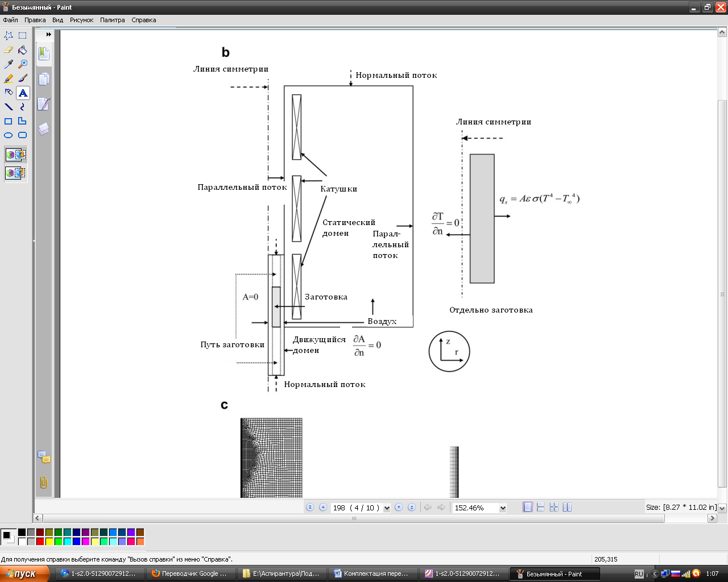The image size is (728, 582).
Task: Pick the Eraser tool
Action: (9, 50)
